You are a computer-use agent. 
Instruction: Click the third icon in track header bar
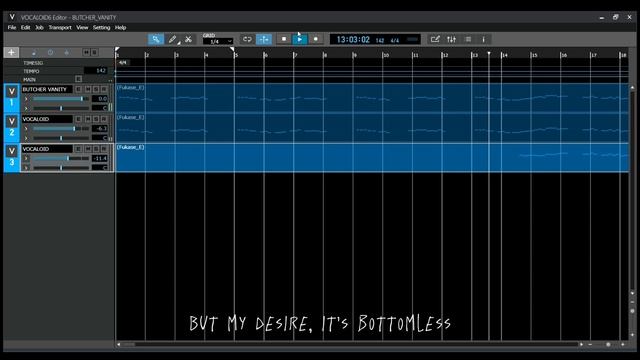click(x=67, y=53)
